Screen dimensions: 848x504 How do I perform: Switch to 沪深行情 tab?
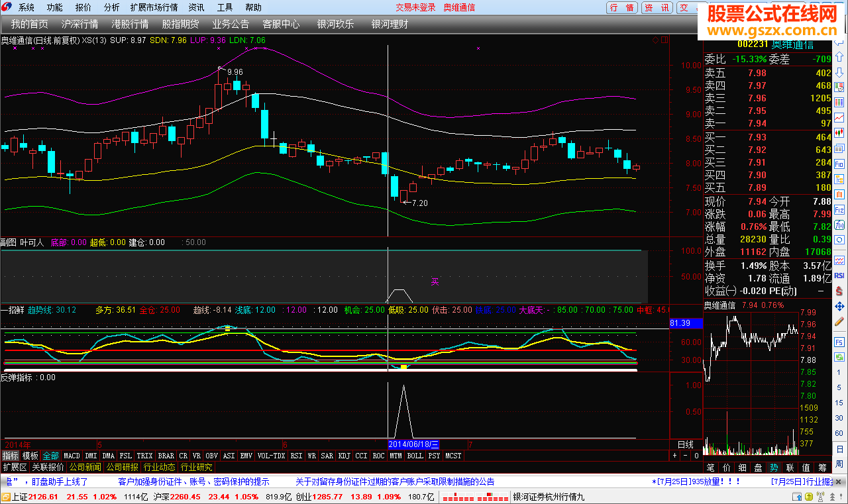tap(80, 24)
